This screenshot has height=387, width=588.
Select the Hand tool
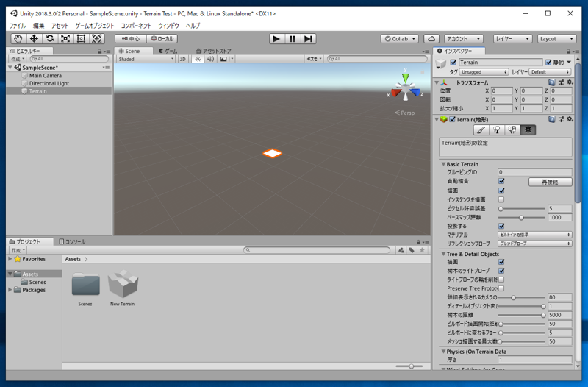18,39
